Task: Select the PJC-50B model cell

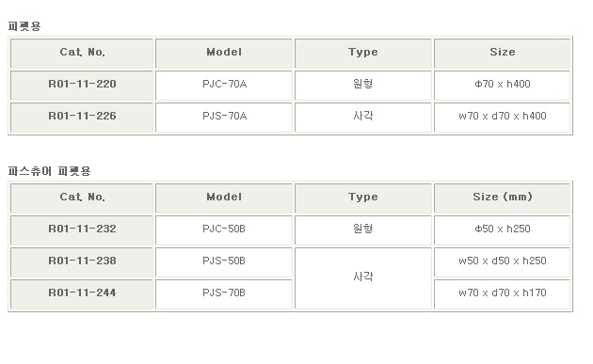Action: pyautogui.click(x=224, y=230)
